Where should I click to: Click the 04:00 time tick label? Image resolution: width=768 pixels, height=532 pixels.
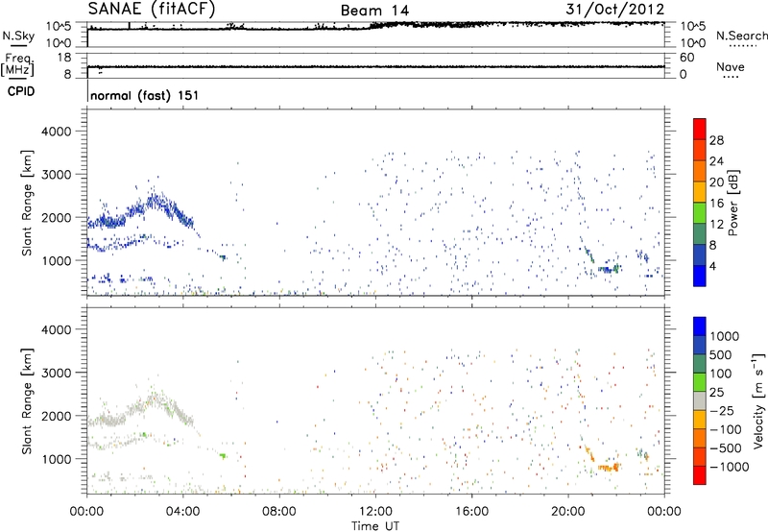click(x=182, y=512)
